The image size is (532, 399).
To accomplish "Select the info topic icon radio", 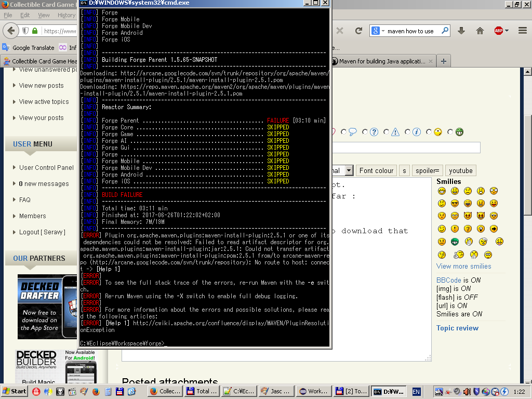I will 408,132.
